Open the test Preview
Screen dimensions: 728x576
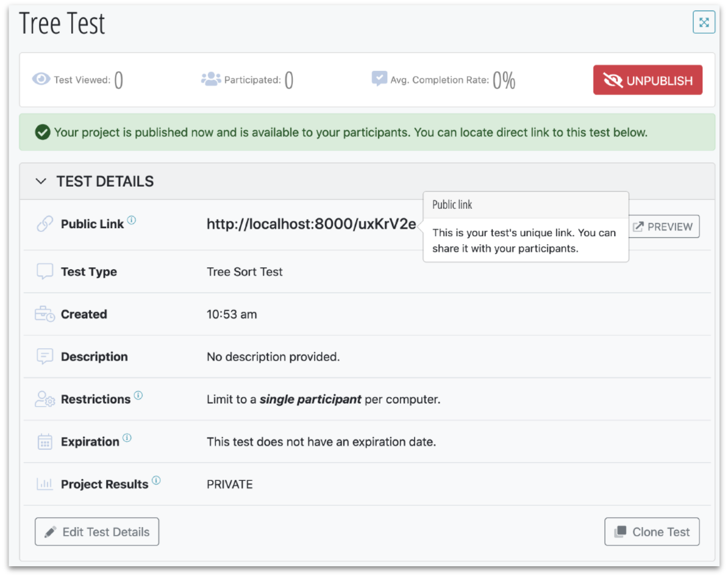pos(663,226)
